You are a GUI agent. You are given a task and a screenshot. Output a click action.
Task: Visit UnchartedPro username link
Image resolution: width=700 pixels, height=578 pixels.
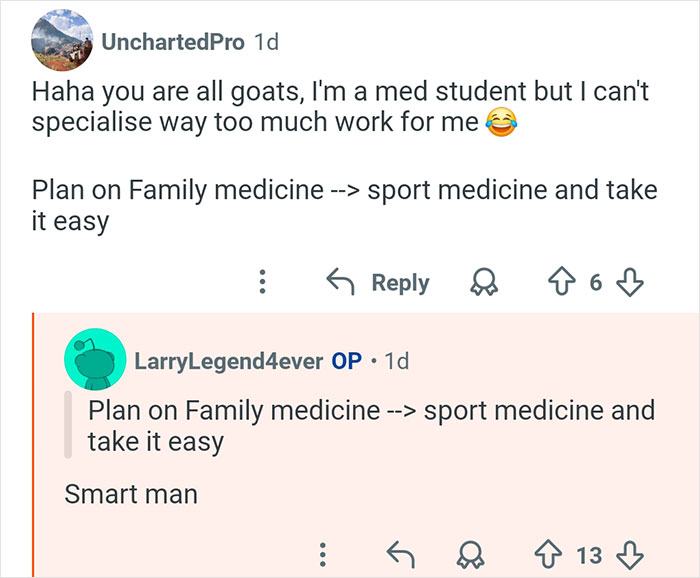(172, 42)
